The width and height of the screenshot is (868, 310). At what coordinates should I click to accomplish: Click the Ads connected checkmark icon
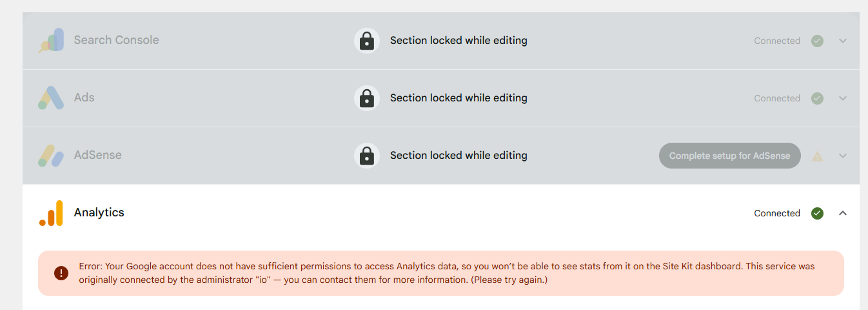817,98
